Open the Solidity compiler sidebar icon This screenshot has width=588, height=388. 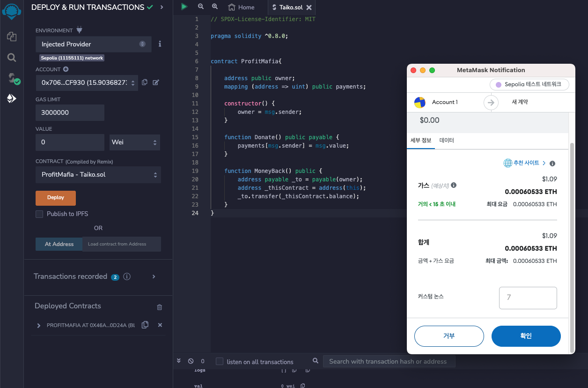13,78
